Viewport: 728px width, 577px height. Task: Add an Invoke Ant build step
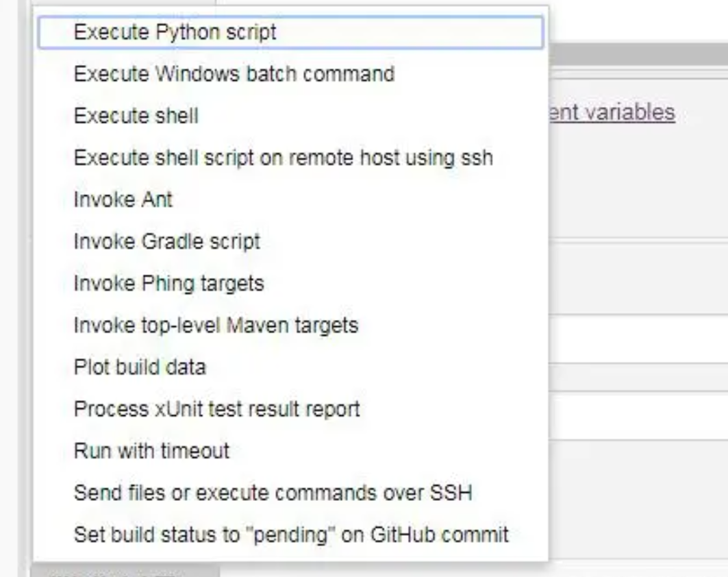tap(123, 199)
